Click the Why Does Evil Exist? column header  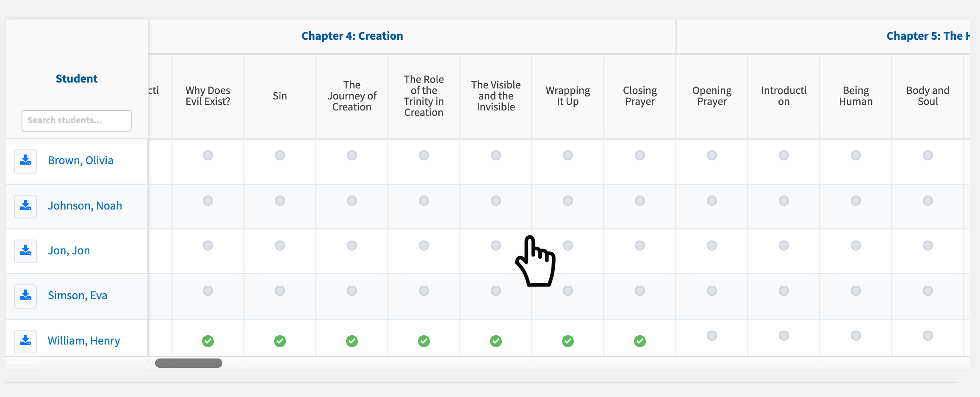click(x=208, y=96)
